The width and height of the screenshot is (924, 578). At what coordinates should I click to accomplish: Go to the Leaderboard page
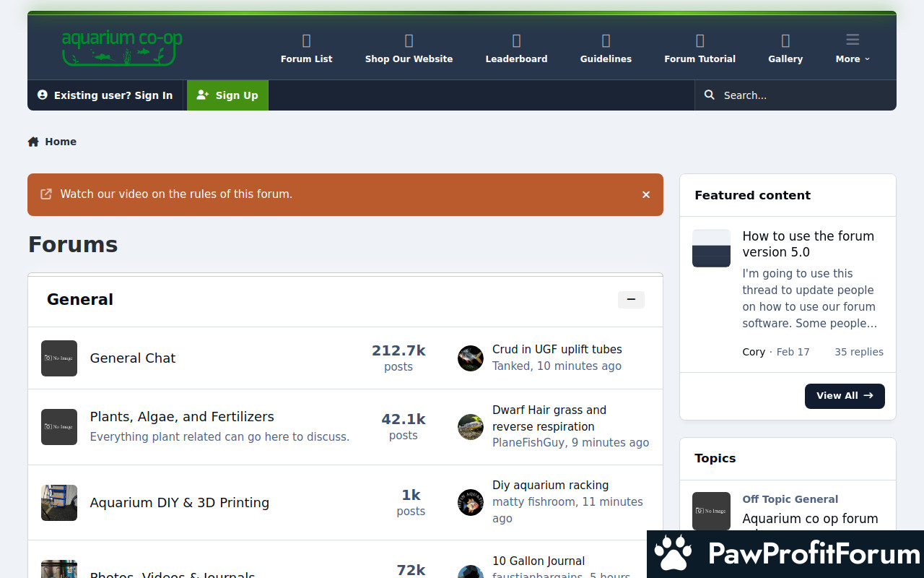point(516,48)
